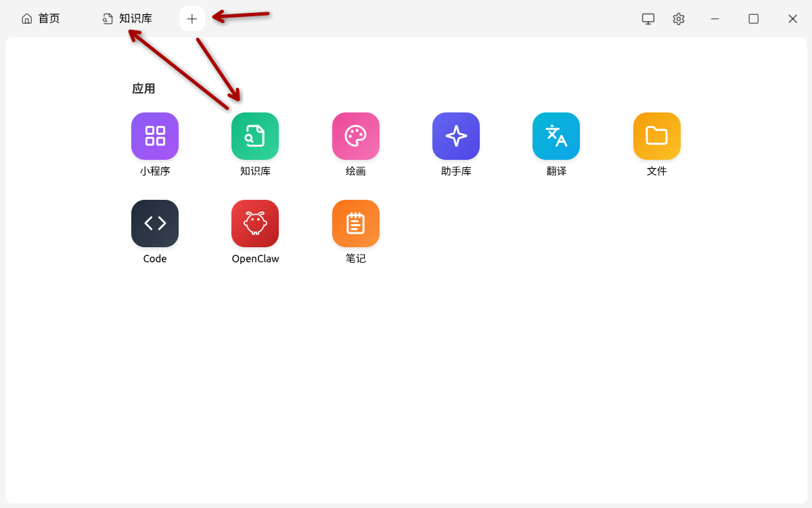Click the plus button to open a new tab
Viewport: 812px width, 508px height.
191,18
